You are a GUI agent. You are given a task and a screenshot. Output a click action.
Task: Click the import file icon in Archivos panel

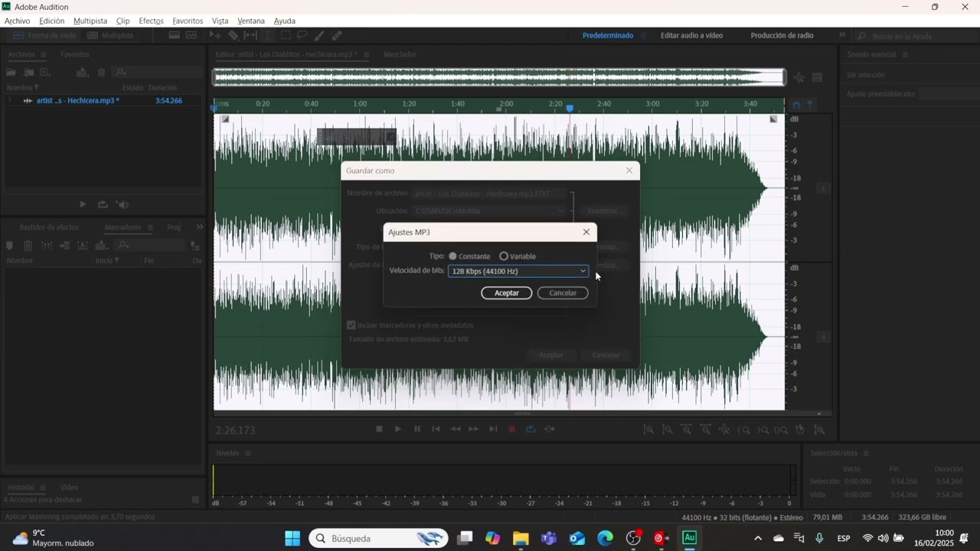[28, 72]
